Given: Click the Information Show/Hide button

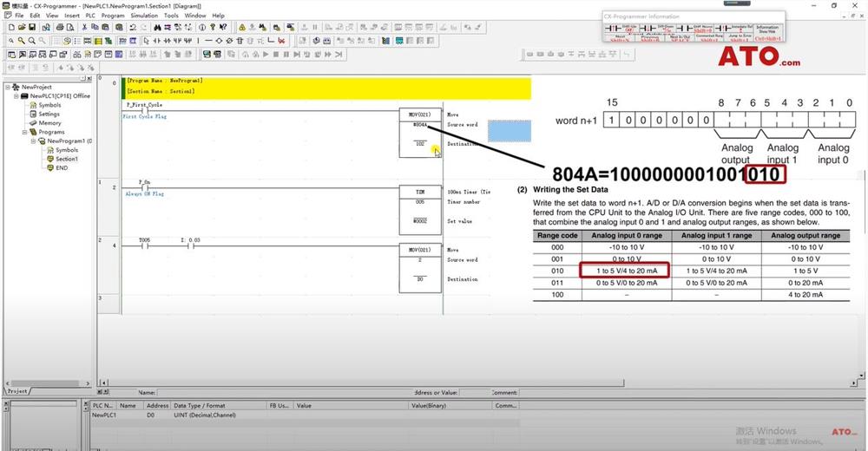Looking at the screenshot, I should pyautogui.click(x=766, y=32).
